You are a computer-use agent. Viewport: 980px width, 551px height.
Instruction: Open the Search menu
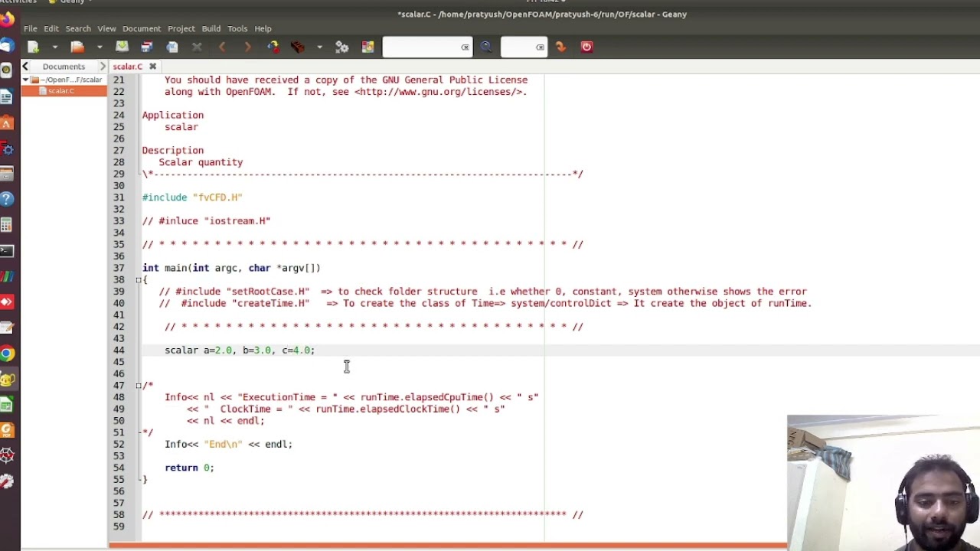78,28
